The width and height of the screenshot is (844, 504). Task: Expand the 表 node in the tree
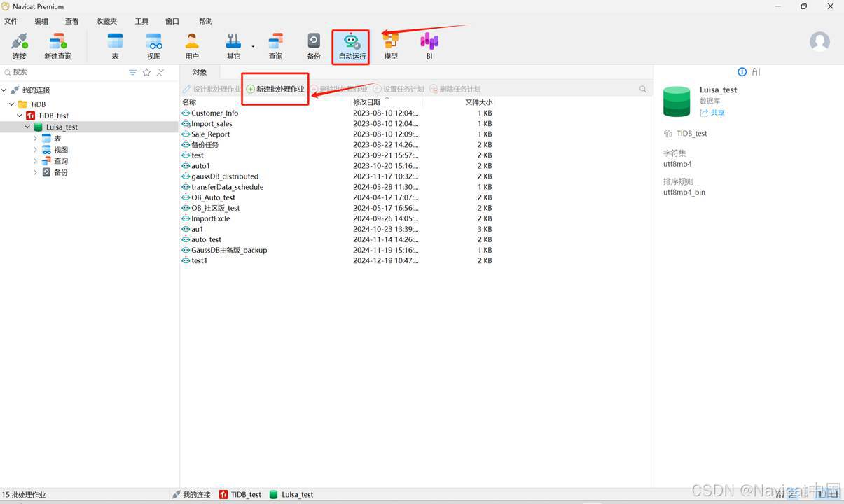[x=36, y=139]
